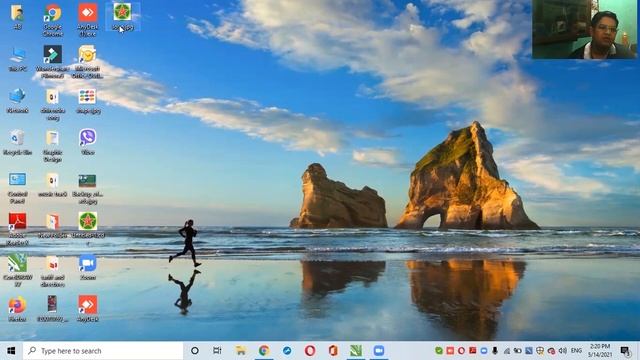
Task: Open Microsoft Office from the taskbar
Action: (x=333, y=351)
